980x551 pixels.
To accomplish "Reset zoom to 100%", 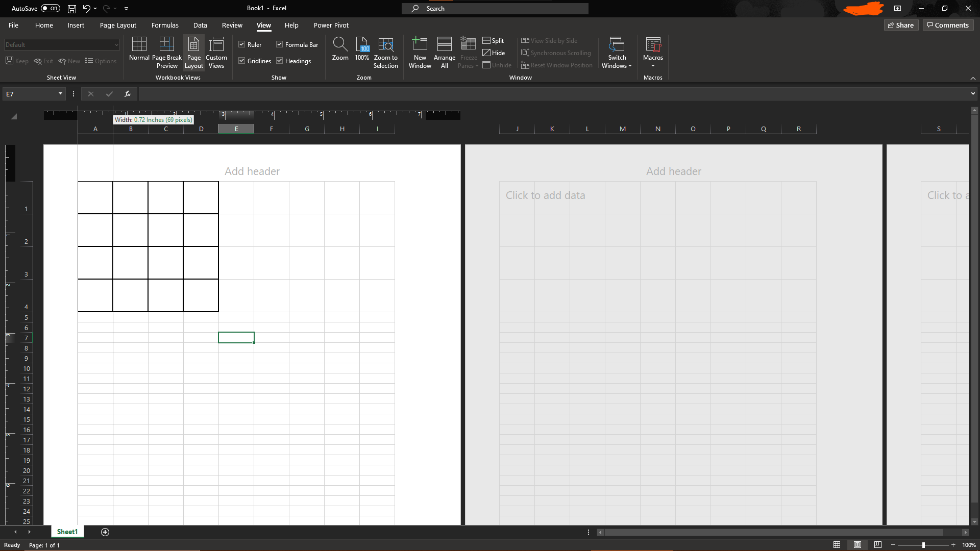I will (x=362, y=49).
